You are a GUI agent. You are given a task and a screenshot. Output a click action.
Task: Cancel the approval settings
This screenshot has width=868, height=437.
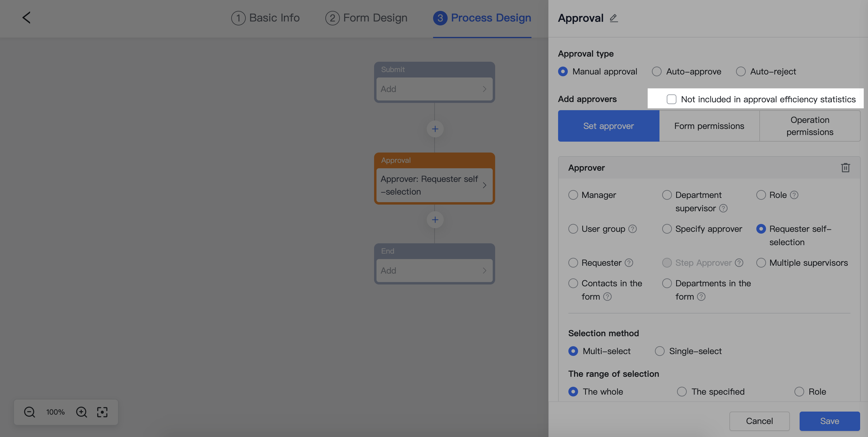pos(759,421)
